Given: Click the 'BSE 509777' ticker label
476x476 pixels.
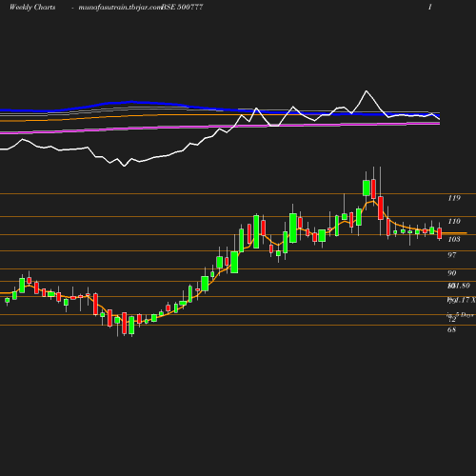Looking at the screenshot, I should [x=183, y=7].
